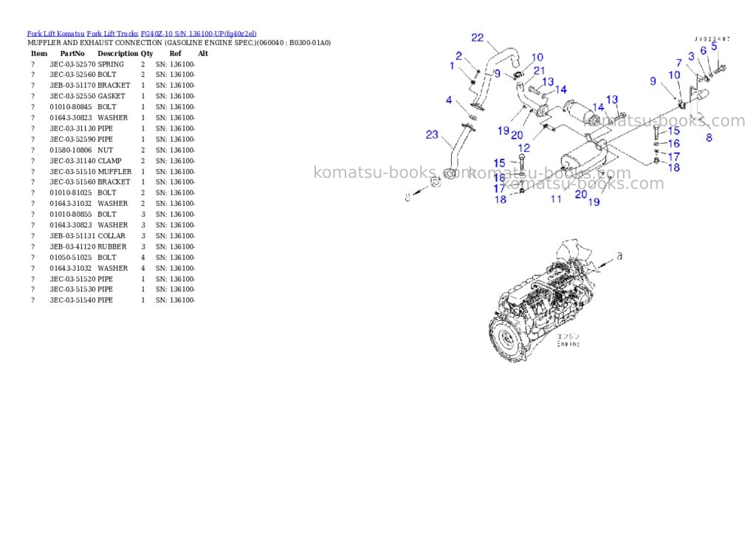The image size is (756, 535).
Task: Click the RUBBER description cell
Action: (112, 246)
